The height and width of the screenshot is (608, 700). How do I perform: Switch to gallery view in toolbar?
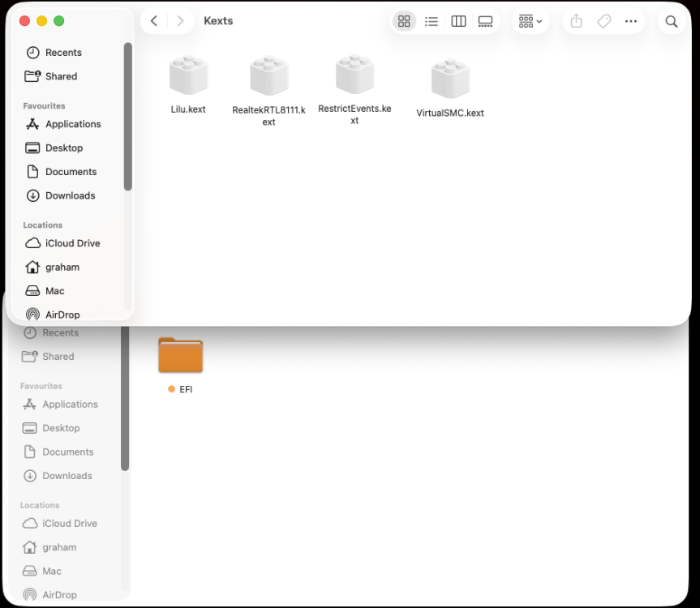[485, 21]
